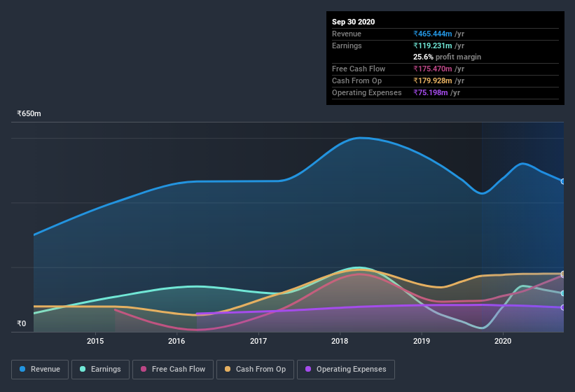Select the 2019 x-axis label
This screenshot has width=575, height=392.
[422, 341]
